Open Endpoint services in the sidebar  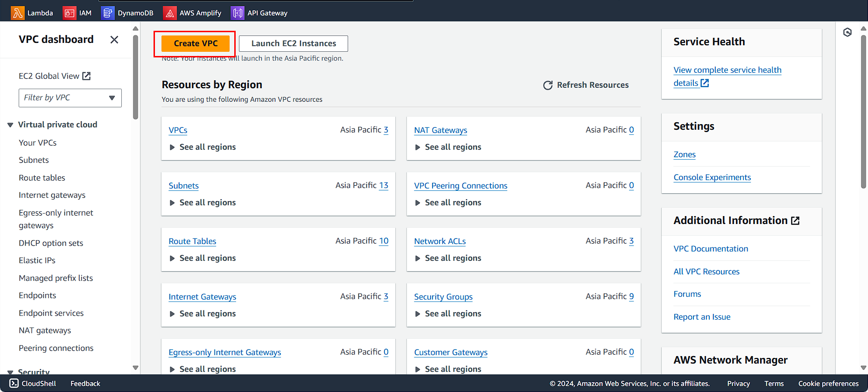point(51,313)
